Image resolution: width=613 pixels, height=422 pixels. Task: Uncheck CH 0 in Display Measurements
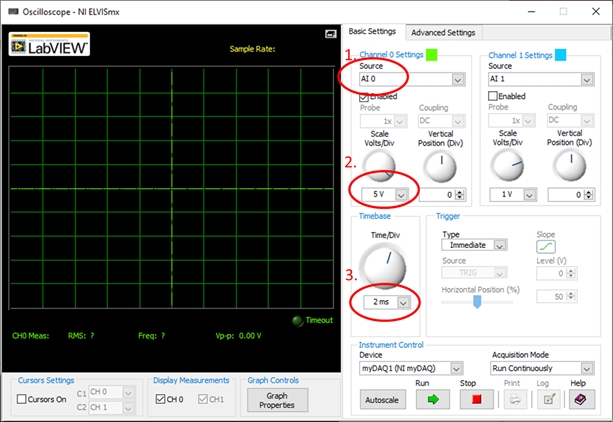161,400
